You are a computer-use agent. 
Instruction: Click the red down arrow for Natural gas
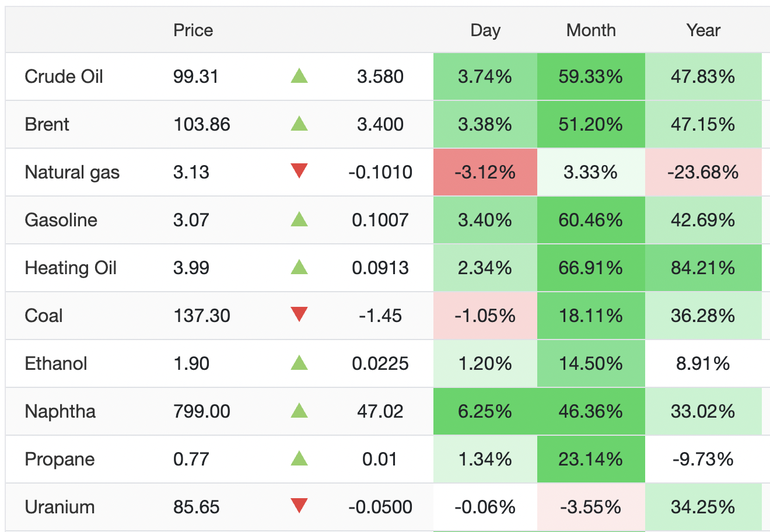coord(299,171)
